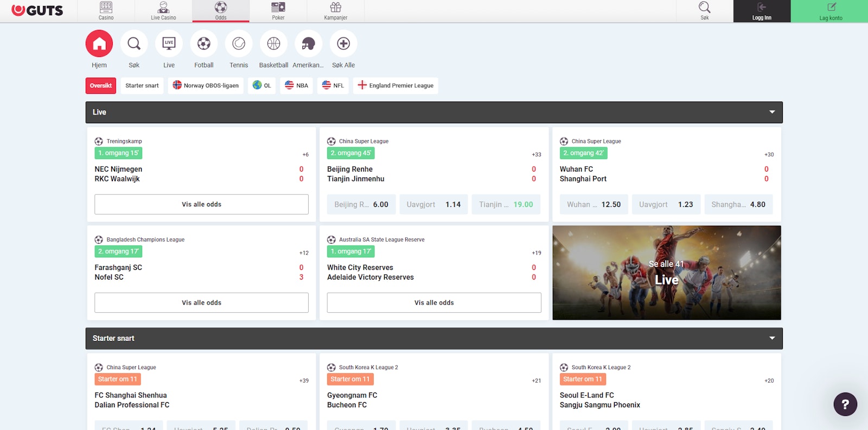Select the Tennis ball icon
Viewport: 868px width, 430px height.
239,44
